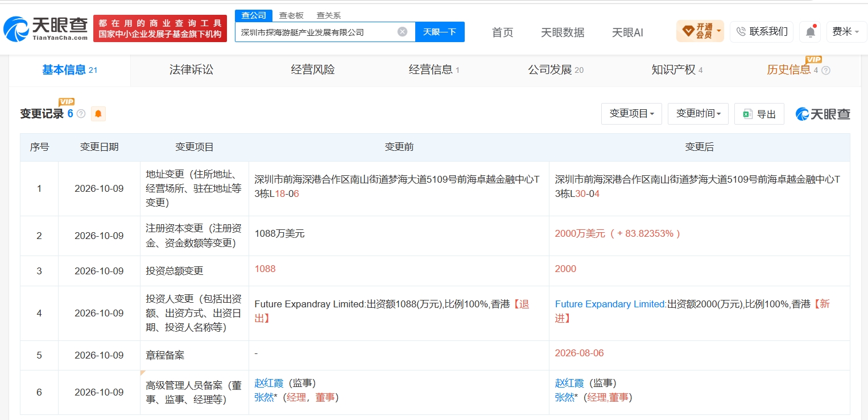The width and height of the screenshot is (868, 420).
Task: Open the 经营信息 tab
Action: [434, 70]
